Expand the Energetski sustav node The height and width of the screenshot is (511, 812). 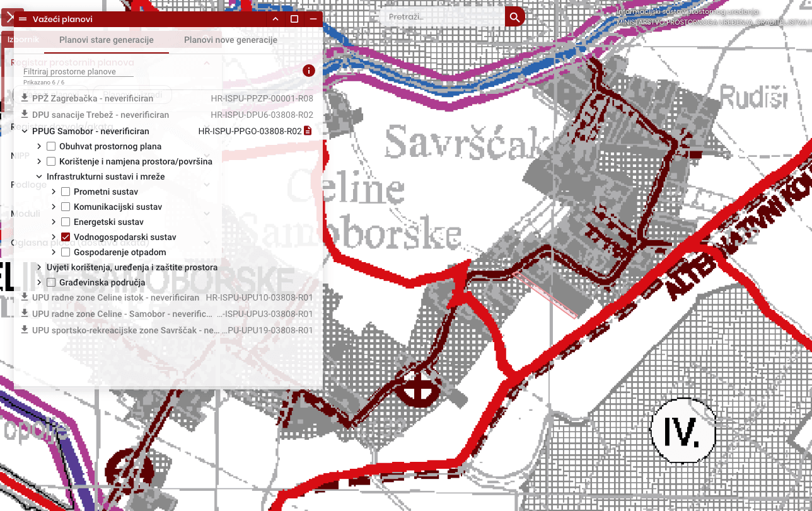click(54, 222)
